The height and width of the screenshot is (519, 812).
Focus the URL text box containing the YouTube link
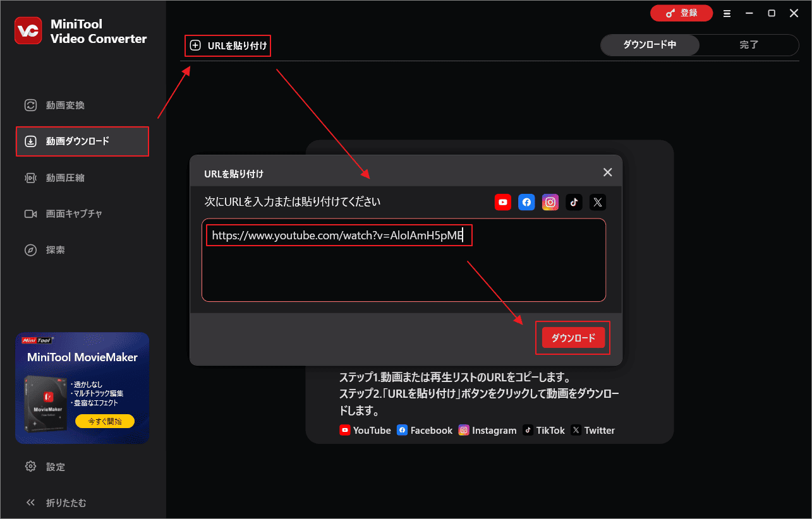pyautogui.click(x=404, y=260)
